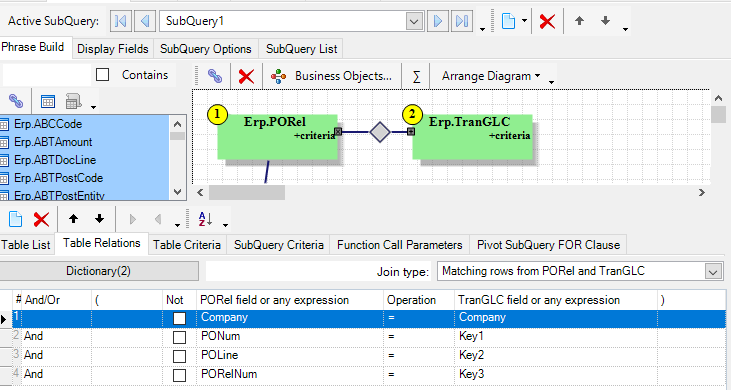Move subquery up arrow in top toolbar
This screenshot has height=390, width=731.
pos(579,21)
